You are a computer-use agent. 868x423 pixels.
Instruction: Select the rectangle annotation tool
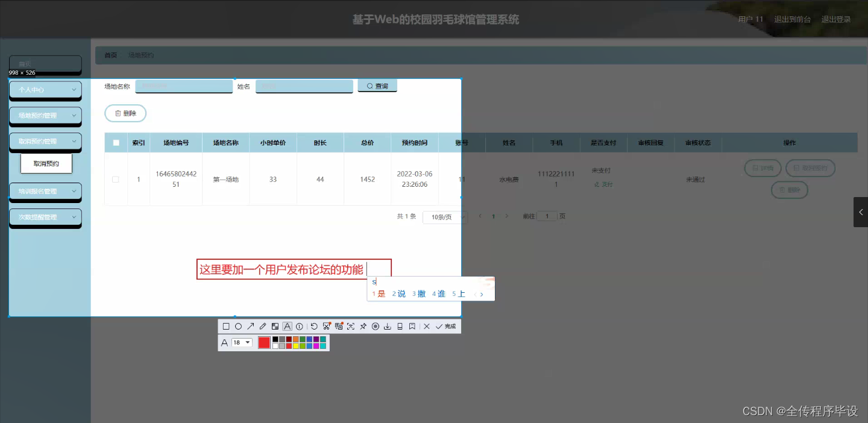click(226, 326)
